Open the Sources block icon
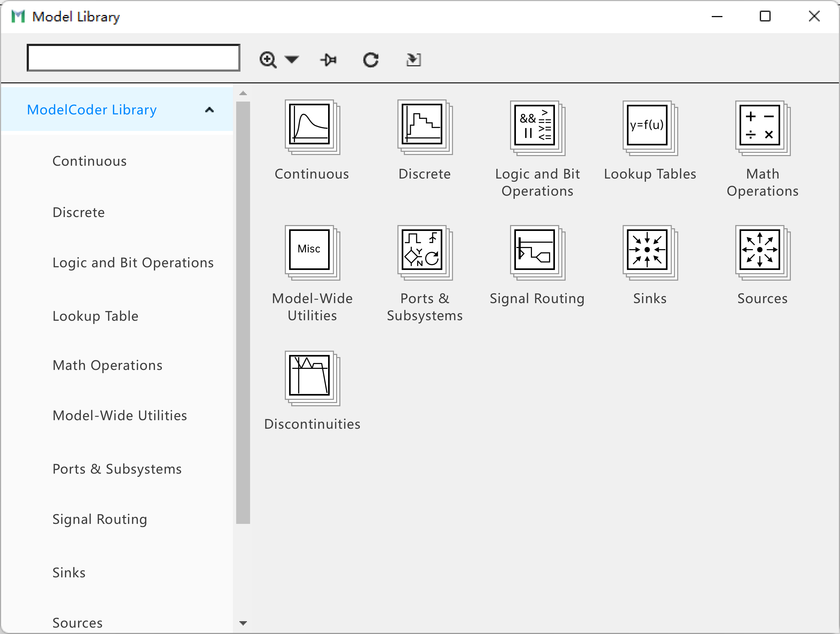 click(x=763, y=253)
